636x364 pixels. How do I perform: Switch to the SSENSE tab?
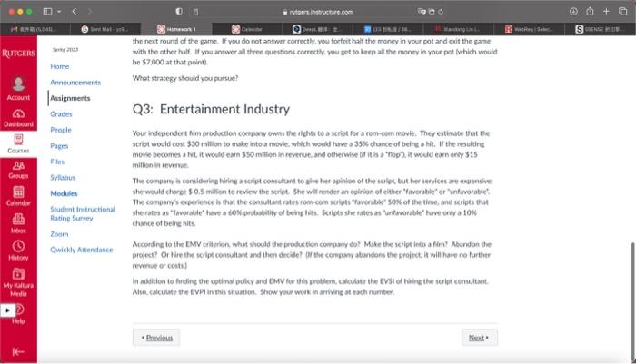600,29
